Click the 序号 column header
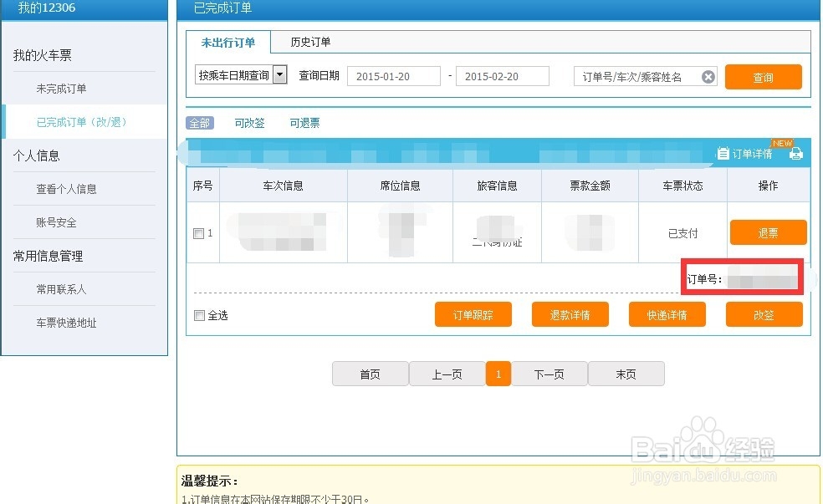The image size is (823, 504). [202, 186]
